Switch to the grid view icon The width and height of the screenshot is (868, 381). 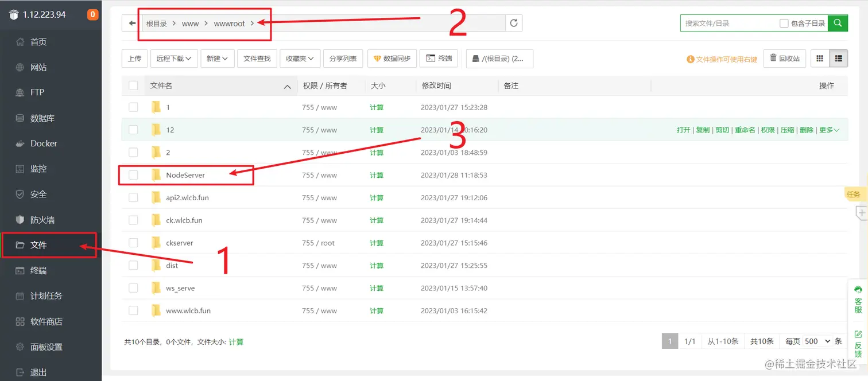tap(820, 59)
